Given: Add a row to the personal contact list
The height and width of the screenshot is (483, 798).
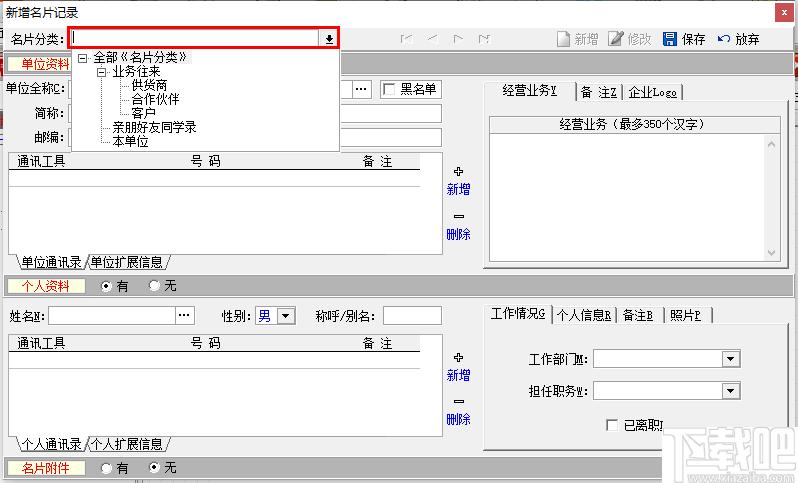Looking at the screenshot, I should tap(458, 367).
